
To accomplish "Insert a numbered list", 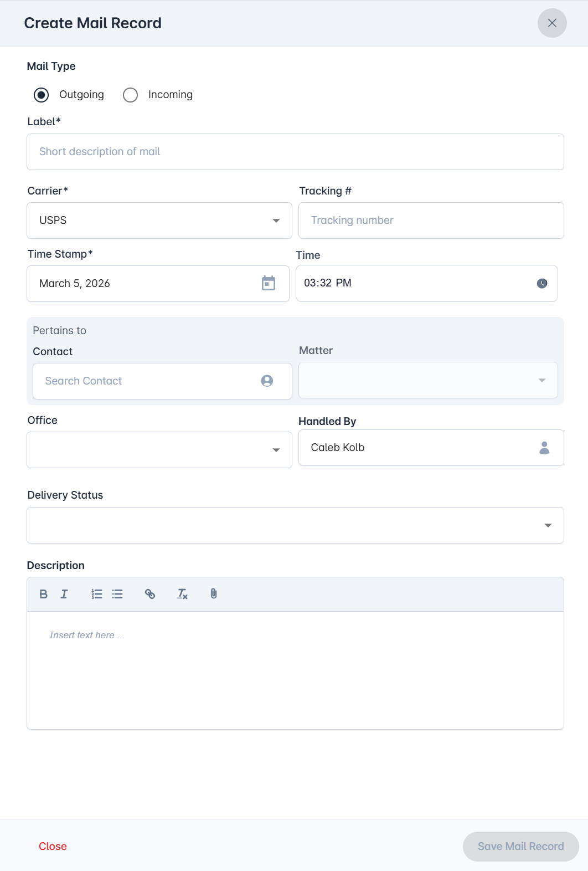I will point(97,594).
